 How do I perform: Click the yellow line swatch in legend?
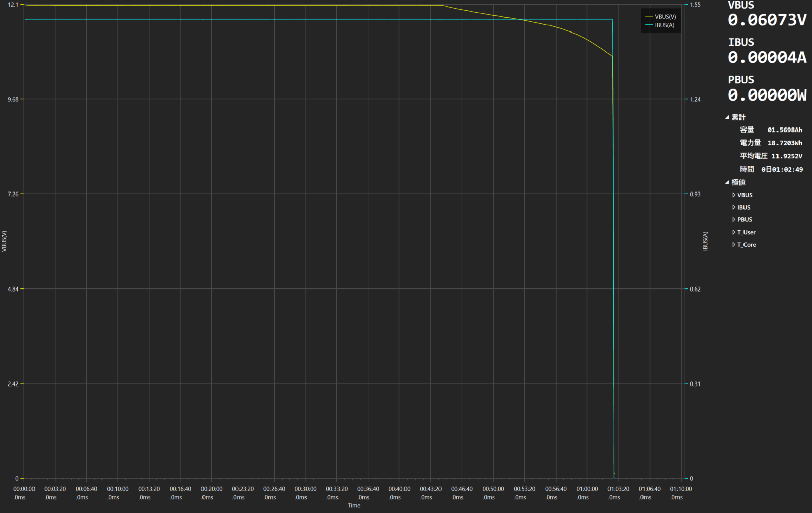[x=649, y=17]
